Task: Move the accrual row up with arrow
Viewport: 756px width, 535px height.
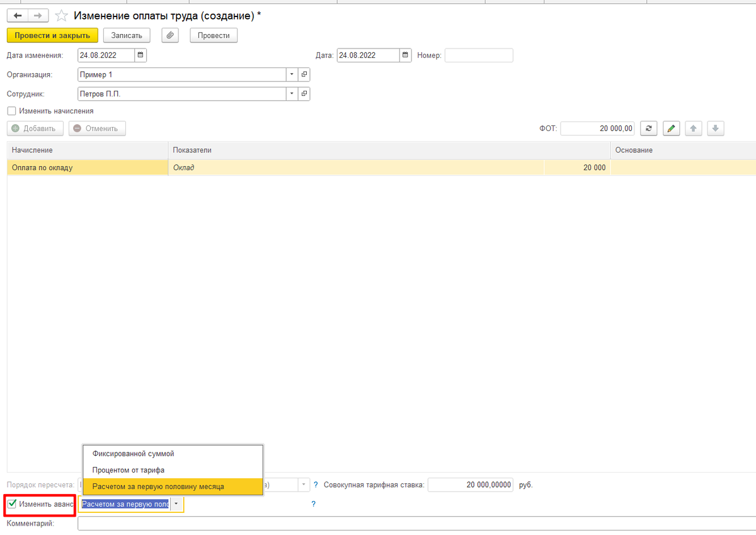Action: click(x=693, y=129)
